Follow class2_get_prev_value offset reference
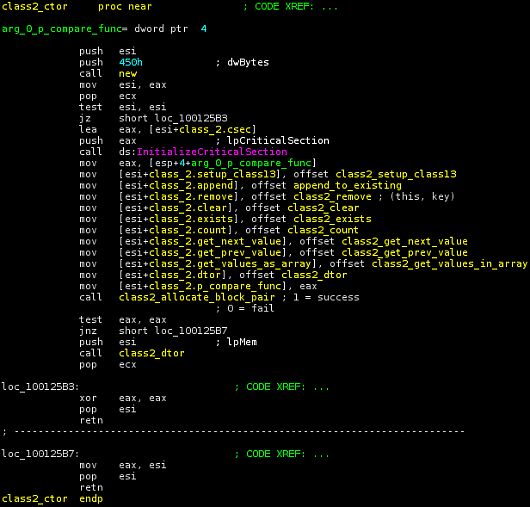The height and width of the screenshot is (507, 530). [404, 252]
